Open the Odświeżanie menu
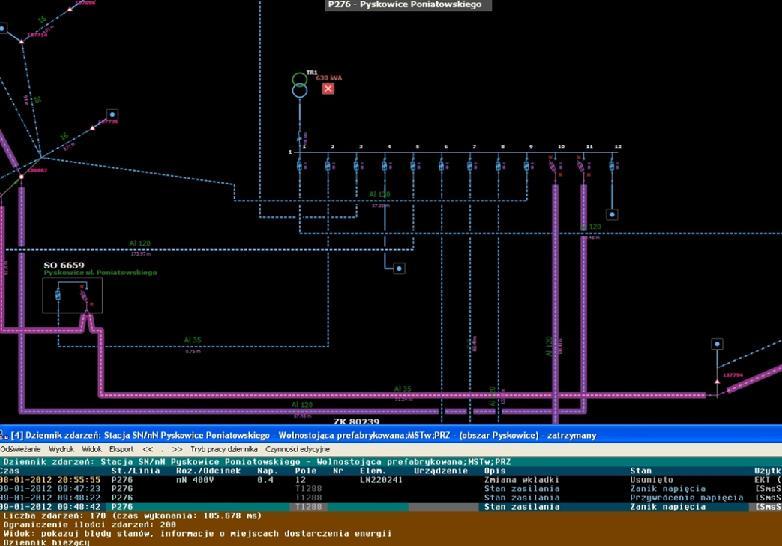This screenshot has height=546, width=782. (x=20, y=449)
